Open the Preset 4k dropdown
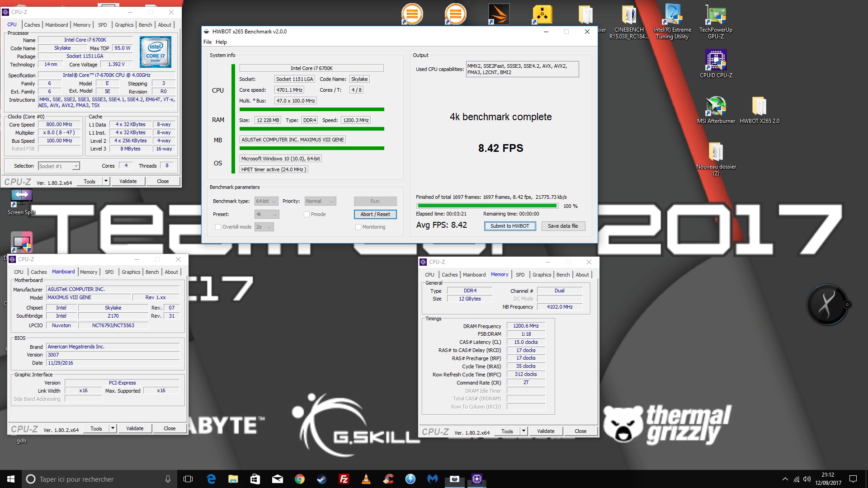 267,214
